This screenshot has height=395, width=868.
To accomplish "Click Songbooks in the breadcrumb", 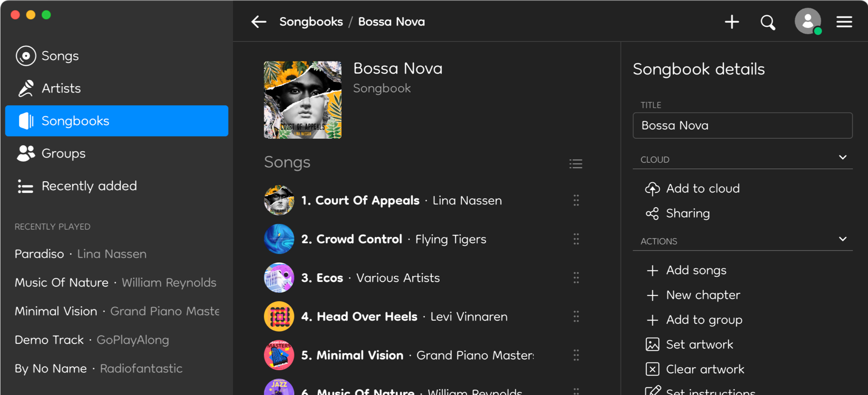I will pos(311,22).
